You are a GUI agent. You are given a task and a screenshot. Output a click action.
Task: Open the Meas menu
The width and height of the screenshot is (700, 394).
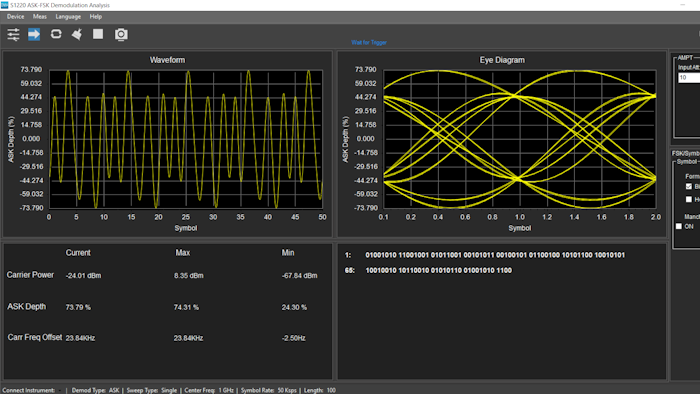pyautogui.click(x=40, y=17)
